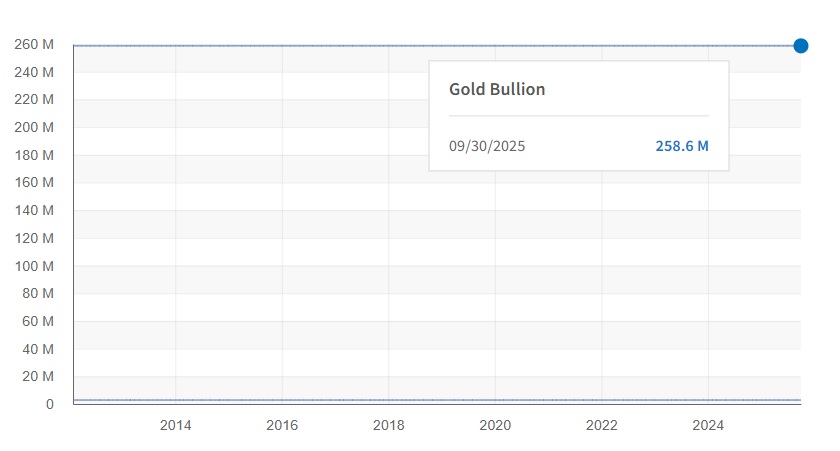840x451 pixels.
Task: Click the blue data point marker
Action: (800, 45)
